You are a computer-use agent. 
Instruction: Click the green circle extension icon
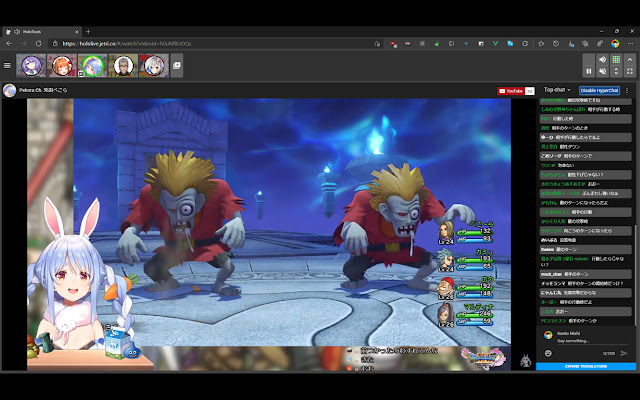point(437,43)
